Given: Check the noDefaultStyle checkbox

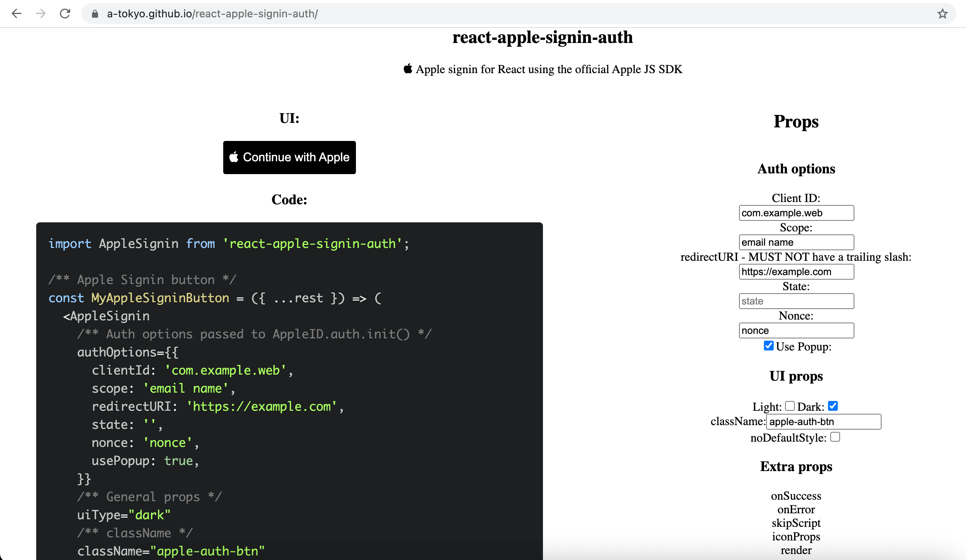Looking at the screenshot, I should pos(835,437).
